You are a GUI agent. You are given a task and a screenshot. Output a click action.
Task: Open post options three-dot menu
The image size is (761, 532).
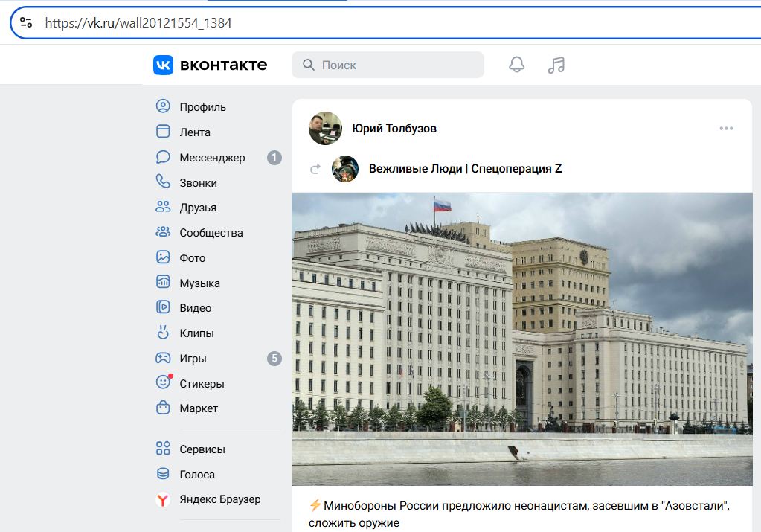coord(726,129)
